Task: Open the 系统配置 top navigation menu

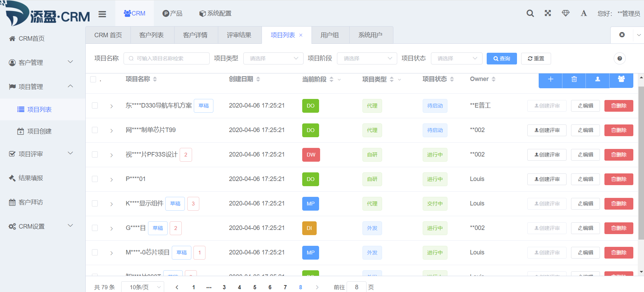Action: click(x=215, y=13)
